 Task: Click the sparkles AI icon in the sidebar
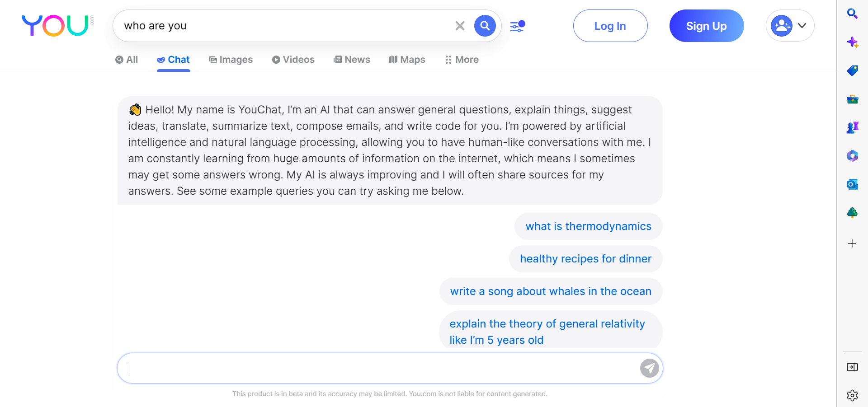[x=853, y=42]
